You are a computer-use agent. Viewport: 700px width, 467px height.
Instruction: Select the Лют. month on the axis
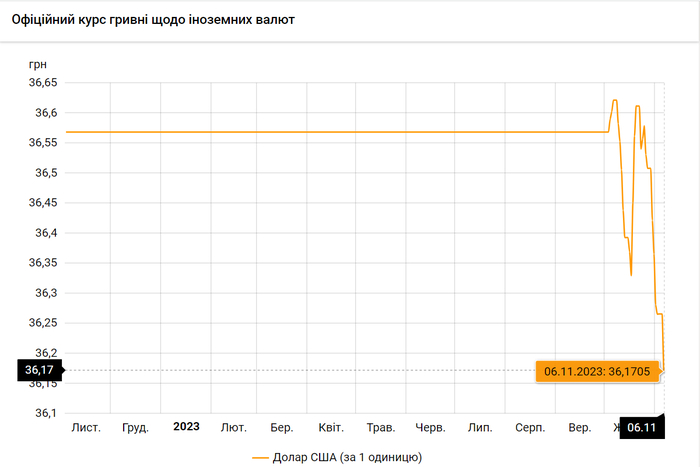coord(234,427)
